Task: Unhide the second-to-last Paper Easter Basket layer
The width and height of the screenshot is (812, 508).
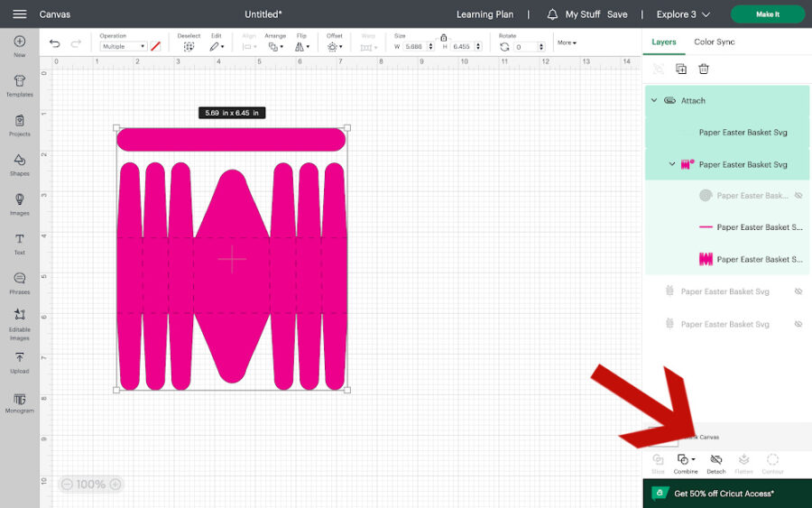Action: coord(798,291)
